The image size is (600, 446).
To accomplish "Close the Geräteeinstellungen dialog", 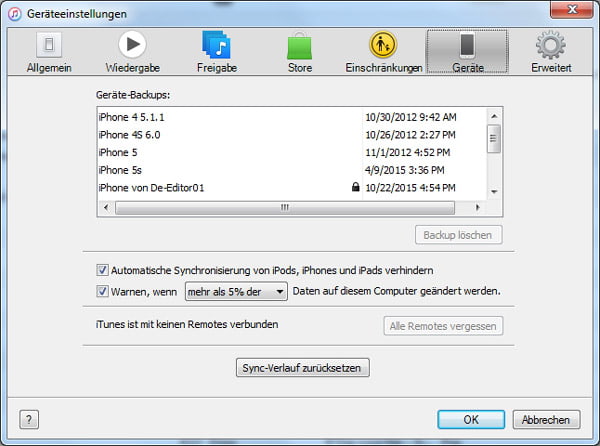I will coord(571,9).
